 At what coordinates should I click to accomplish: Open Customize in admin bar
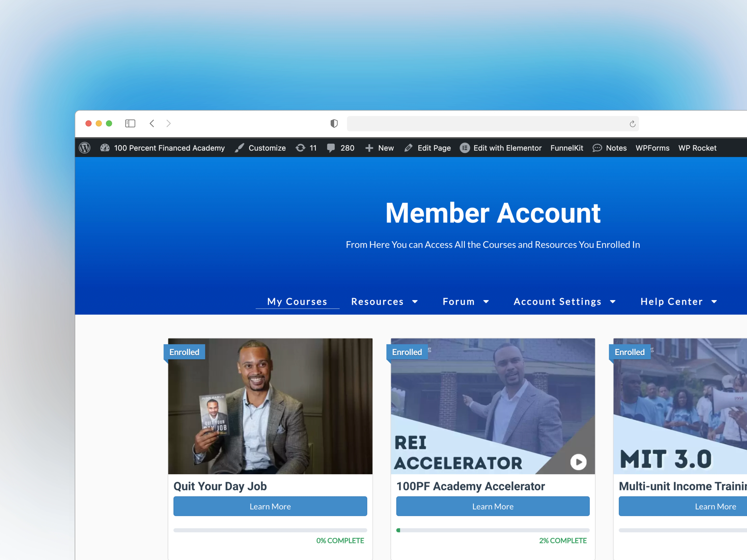coord(267,148)
